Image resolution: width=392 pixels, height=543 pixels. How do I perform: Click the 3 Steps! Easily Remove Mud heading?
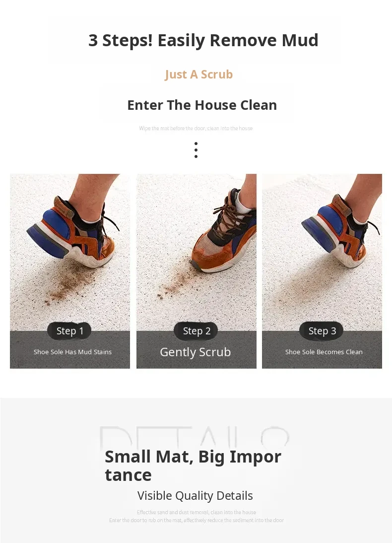pyautogui.click(x=203, y=40)
